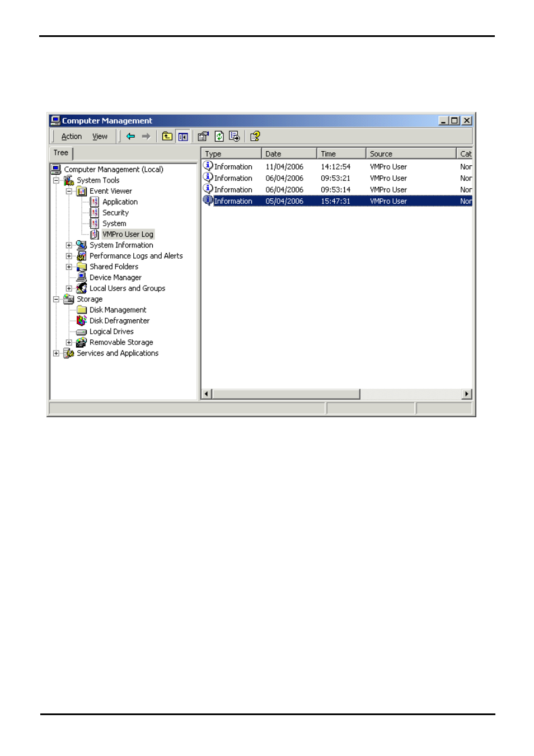Select the VMPro User Log tree label
Viewport: 534px width, 756px height.
(x=128, y=234)
